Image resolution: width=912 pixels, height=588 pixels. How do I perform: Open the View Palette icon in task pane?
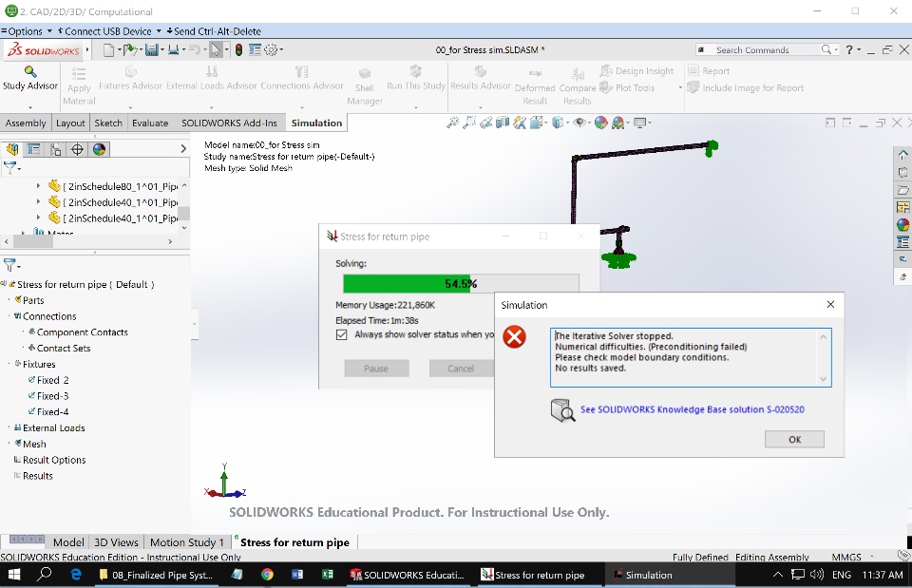(x=902, y=207)
